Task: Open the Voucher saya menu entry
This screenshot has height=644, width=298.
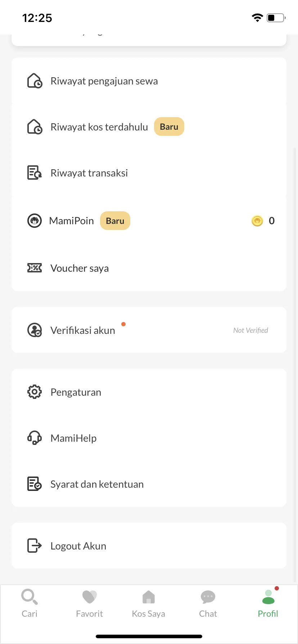Action: [149, 268]
